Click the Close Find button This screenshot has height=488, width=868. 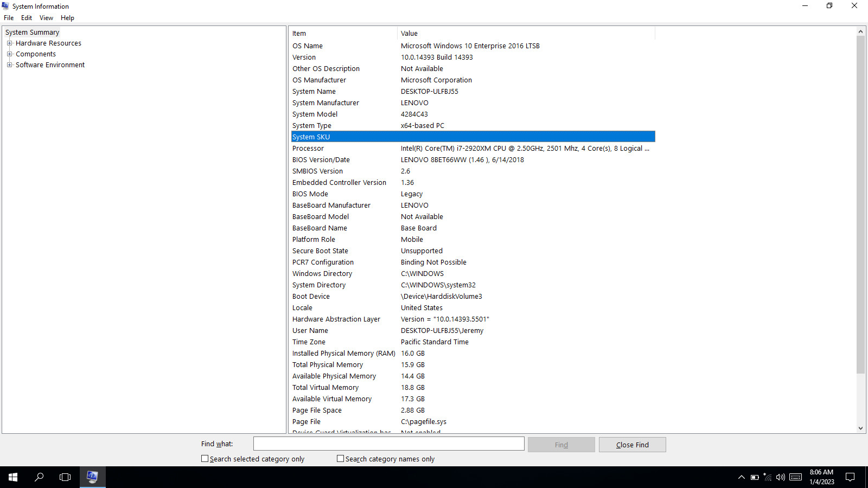[633, 445]
